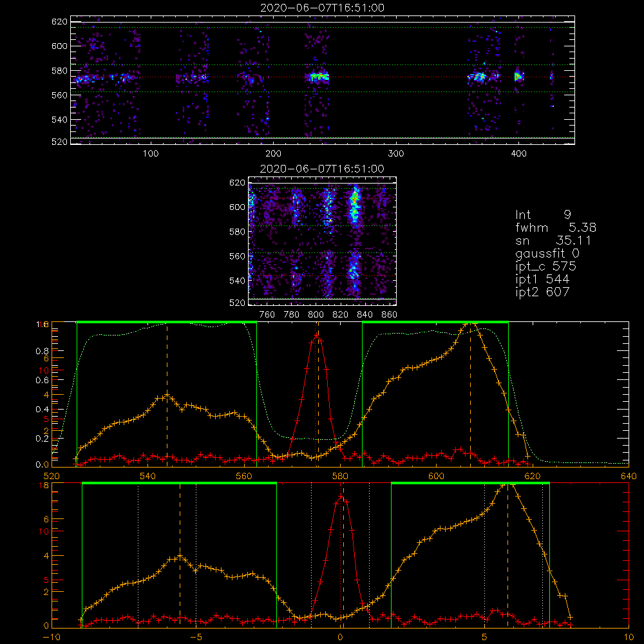Screen dimensions: 644x644
Task: Click the brightest streak near 830 in middle image
Action: [354, 205]
